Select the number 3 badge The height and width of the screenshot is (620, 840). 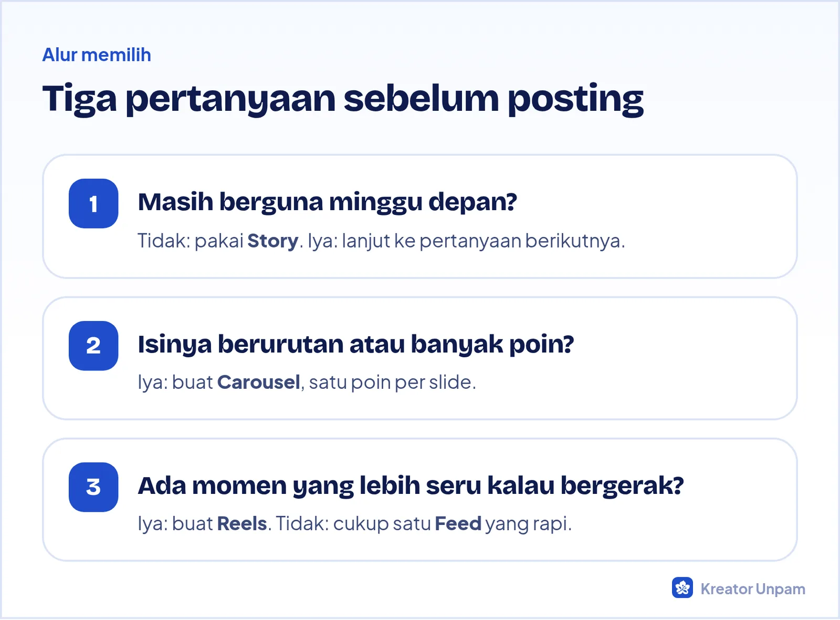point(93,487)
